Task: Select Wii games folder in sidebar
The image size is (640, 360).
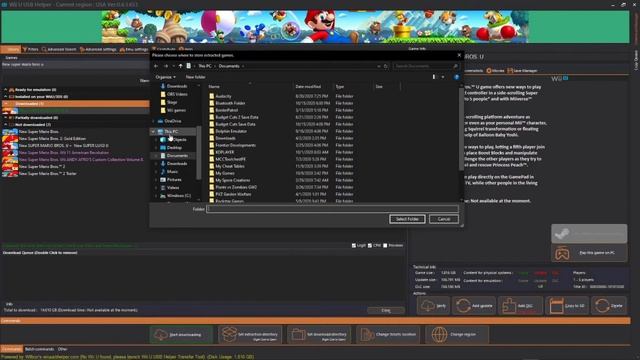Action: (x=176, y=110)
